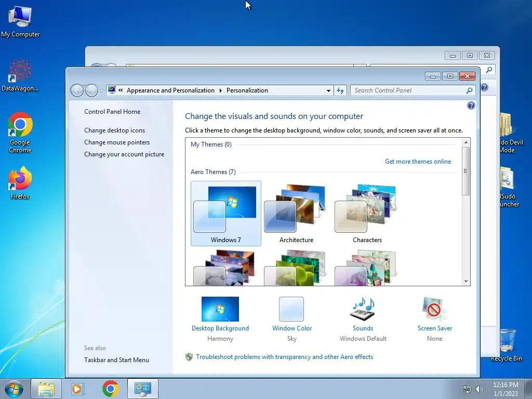Minimize the background Explorer window
The image size is (532, 399).
pyautogui.click(x=453, y=55)
